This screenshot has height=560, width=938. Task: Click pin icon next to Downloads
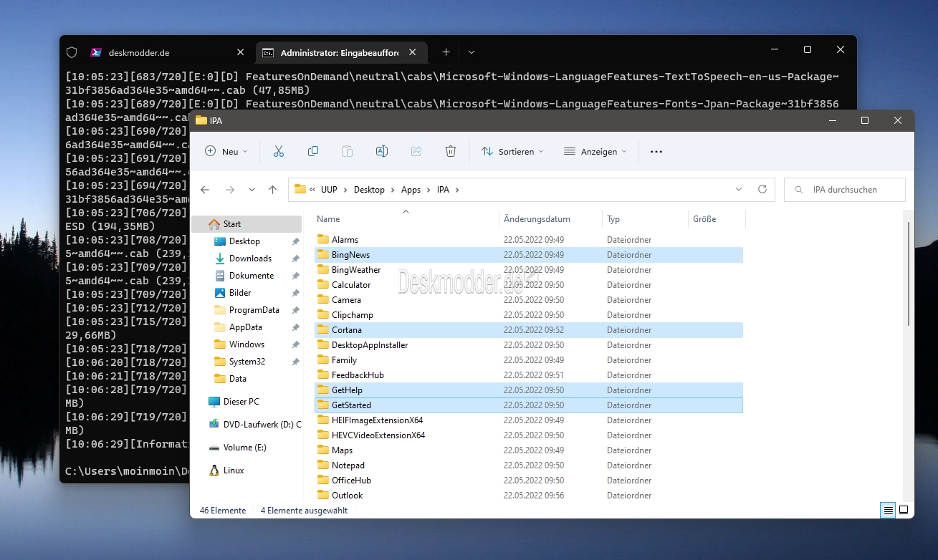point(295,259)
